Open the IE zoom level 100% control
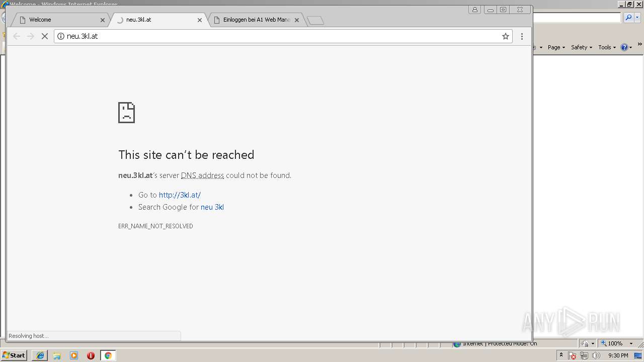 point(613,343)
